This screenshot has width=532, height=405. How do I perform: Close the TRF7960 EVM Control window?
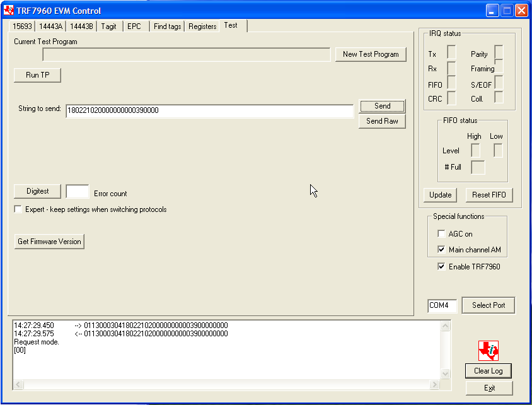pyautogui.click(x=521, y=11)
